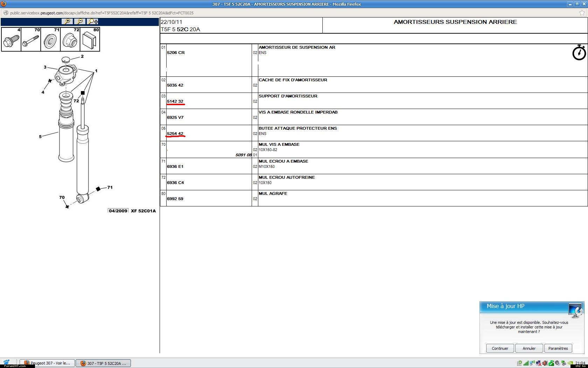
Task: Click MUL ECROU A EMBASE description
Action: coord(283,161)
